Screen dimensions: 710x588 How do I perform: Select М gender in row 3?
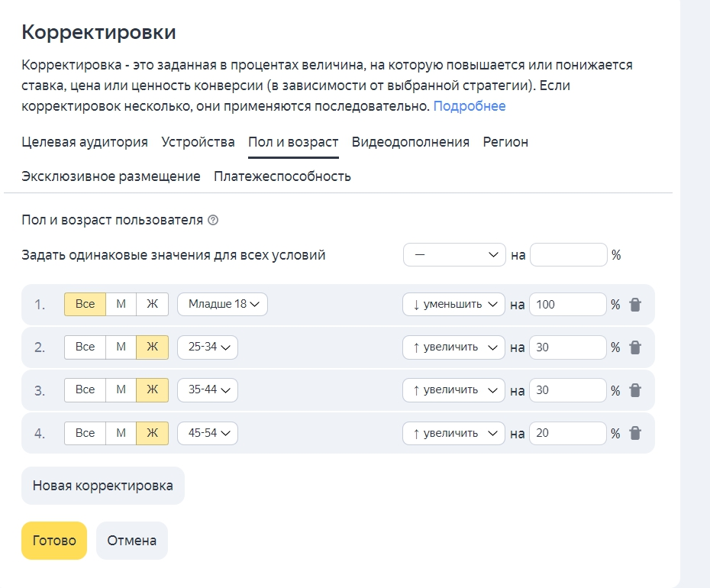tap(121, 389)
